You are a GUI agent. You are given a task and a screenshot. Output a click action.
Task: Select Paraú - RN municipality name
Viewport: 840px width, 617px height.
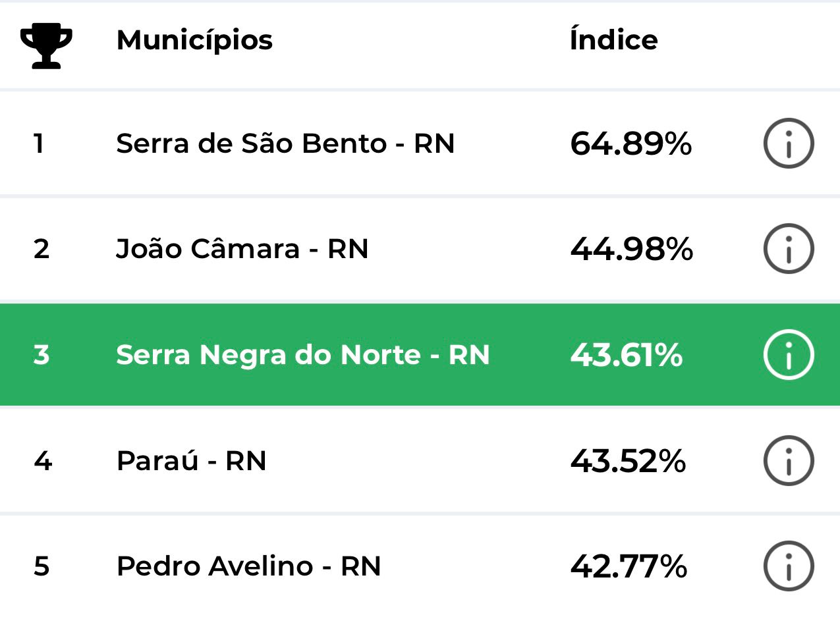[191, 461]
